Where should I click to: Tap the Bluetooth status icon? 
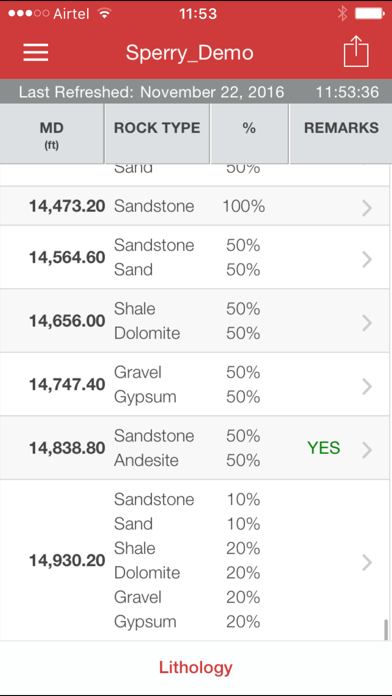coord(342,14)
